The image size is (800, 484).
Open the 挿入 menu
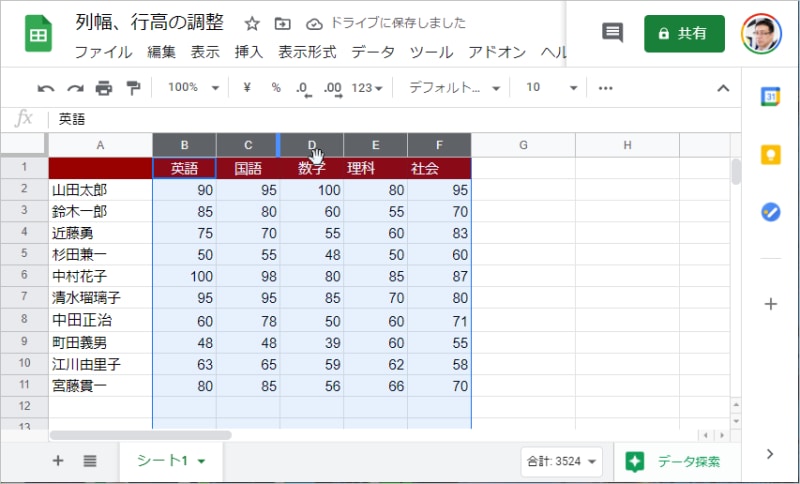(x=248, y=52)
